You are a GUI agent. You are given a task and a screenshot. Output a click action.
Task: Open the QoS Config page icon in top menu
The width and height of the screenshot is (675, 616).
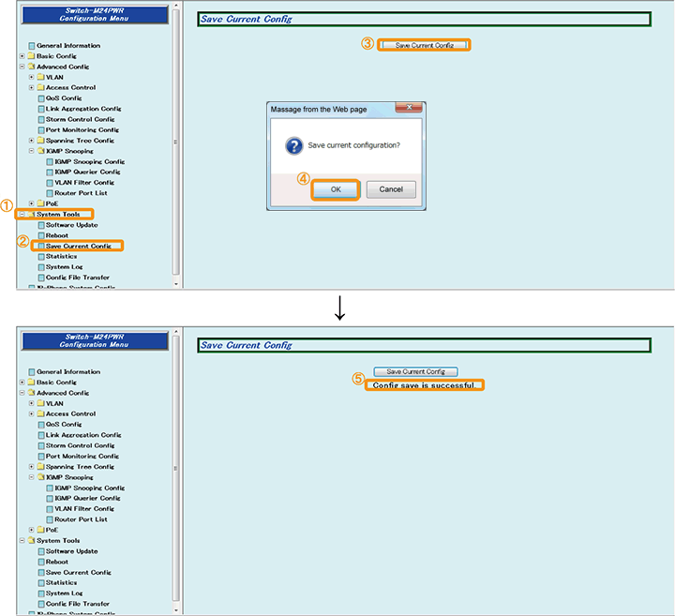[40, 98]
